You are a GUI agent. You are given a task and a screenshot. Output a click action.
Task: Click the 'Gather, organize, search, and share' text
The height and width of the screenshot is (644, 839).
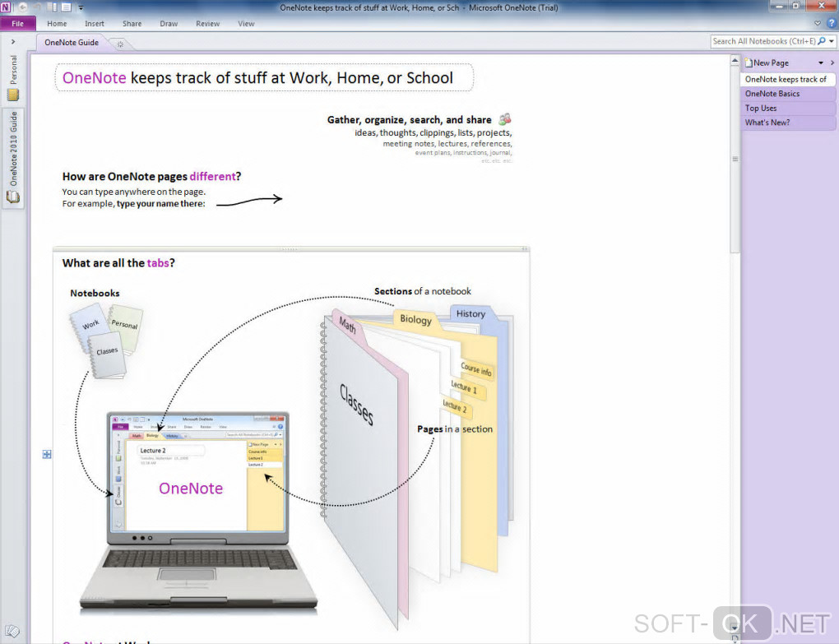pyautogui.click(x=410, y=120)
